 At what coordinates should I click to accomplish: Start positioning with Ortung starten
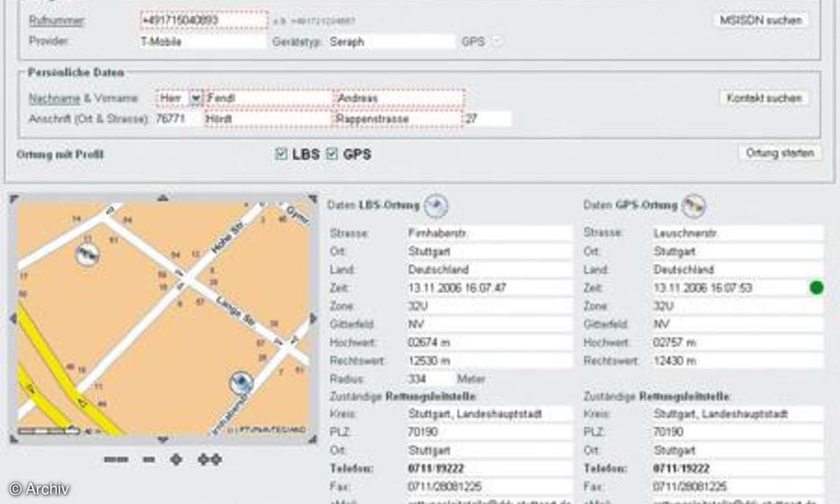[x=779, y=153]
